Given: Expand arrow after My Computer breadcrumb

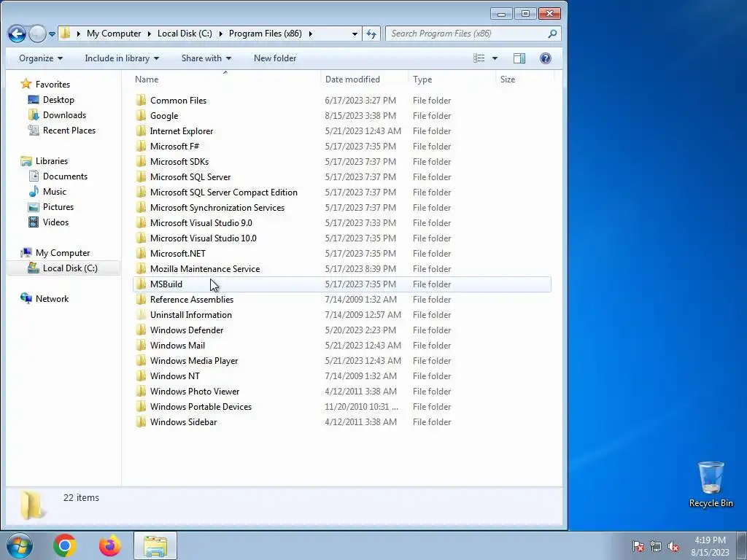Looking at the screenshot, I should click(x=149, y=34).
